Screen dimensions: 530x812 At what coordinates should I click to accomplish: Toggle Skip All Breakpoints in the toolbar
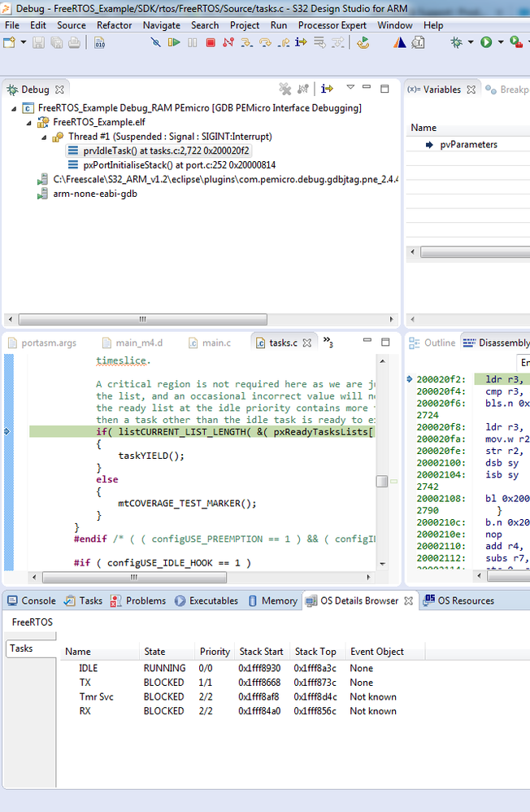[x=155, y=42]
